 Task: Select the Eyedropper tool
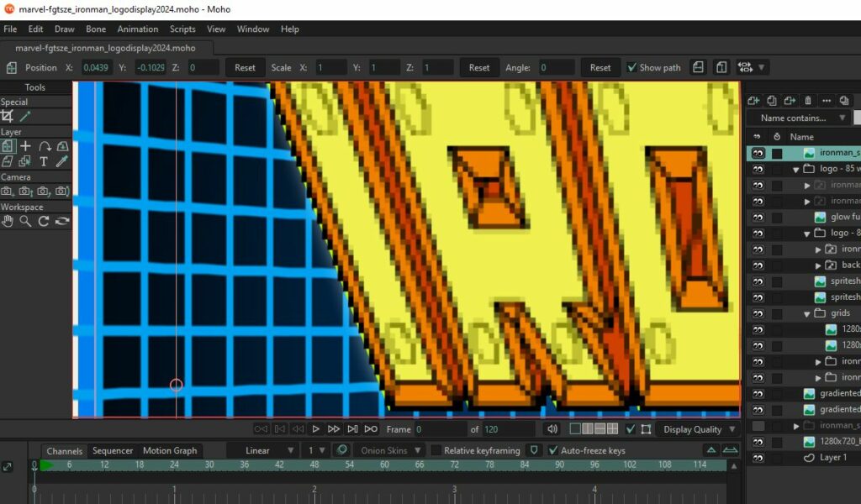(61, 160)
